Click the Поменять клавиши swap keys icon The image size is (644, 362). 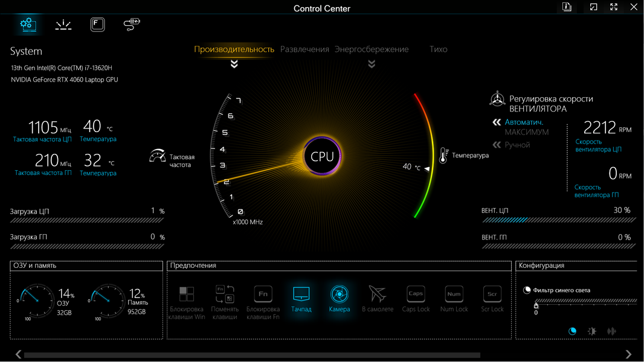coord(225,294)
